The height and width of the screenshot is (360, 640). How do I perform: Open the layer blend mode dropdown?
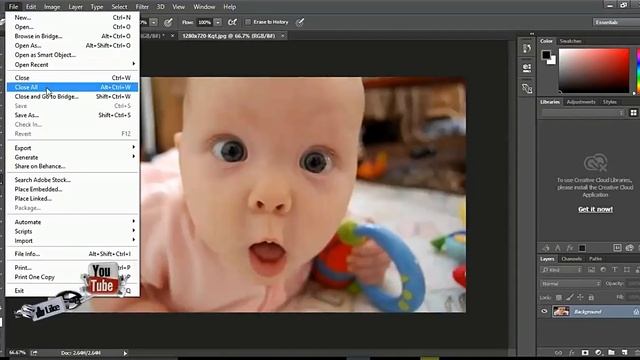[x=571, y=283]
